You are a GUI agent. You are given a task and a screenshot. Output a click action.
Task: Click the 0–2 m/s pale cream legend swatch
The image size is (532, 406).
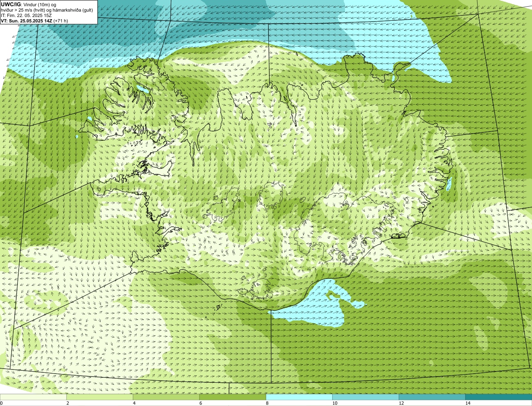33,397
